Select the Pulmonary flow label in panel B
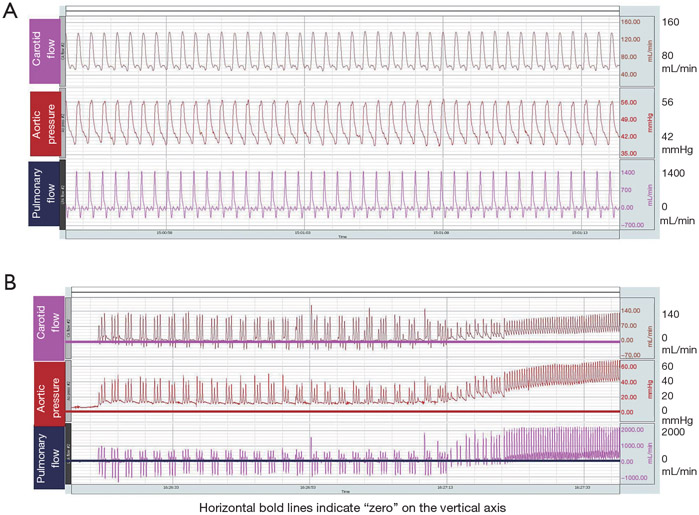 point(49,457)
